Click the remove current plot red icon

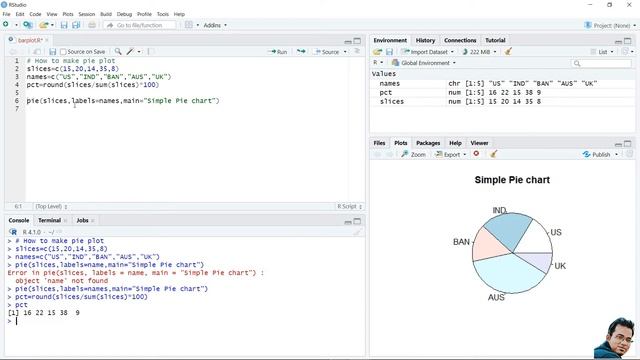(476, 154)
